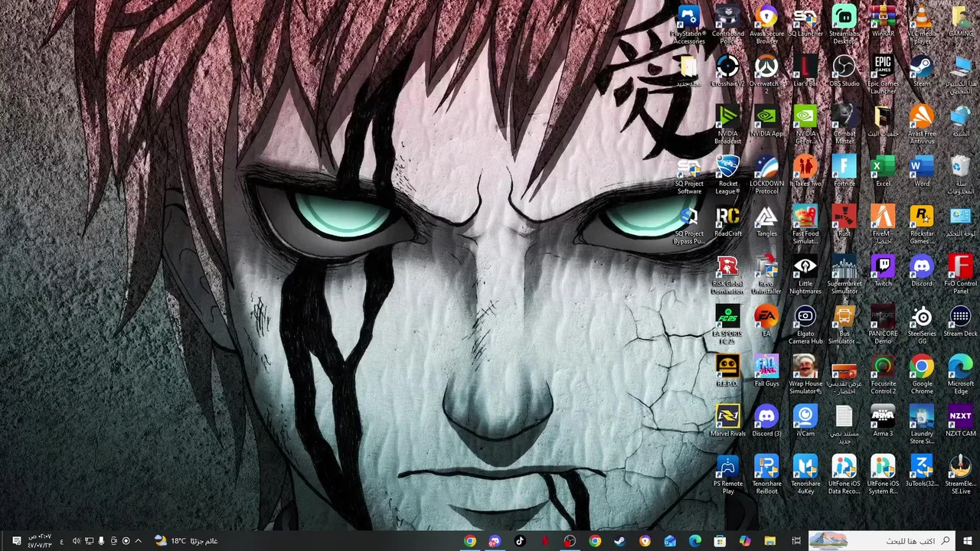The height and width of the screenshot is (551, 980).
Task: Launch Rust game shortcut
Action: pos(844,221)
